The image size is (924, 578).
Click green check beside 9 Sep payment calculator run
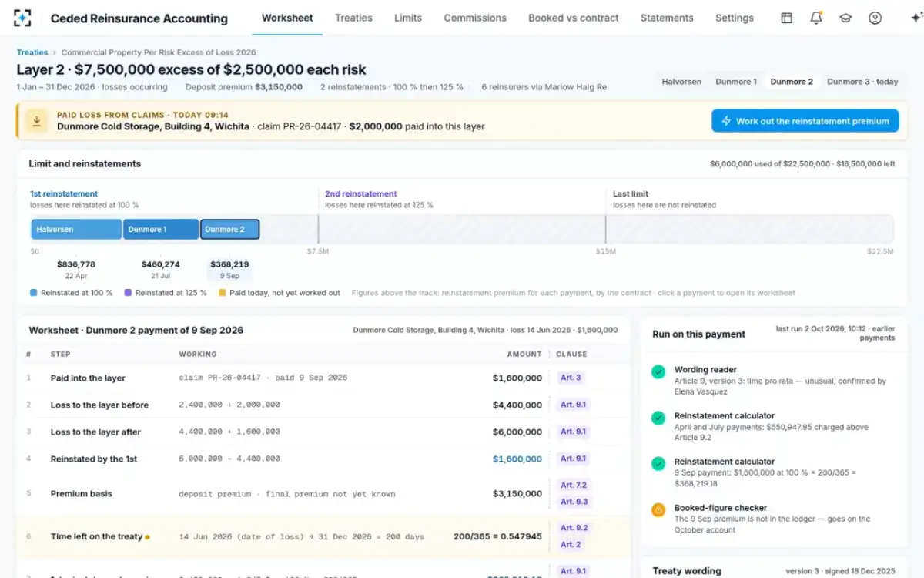point(658,464)
